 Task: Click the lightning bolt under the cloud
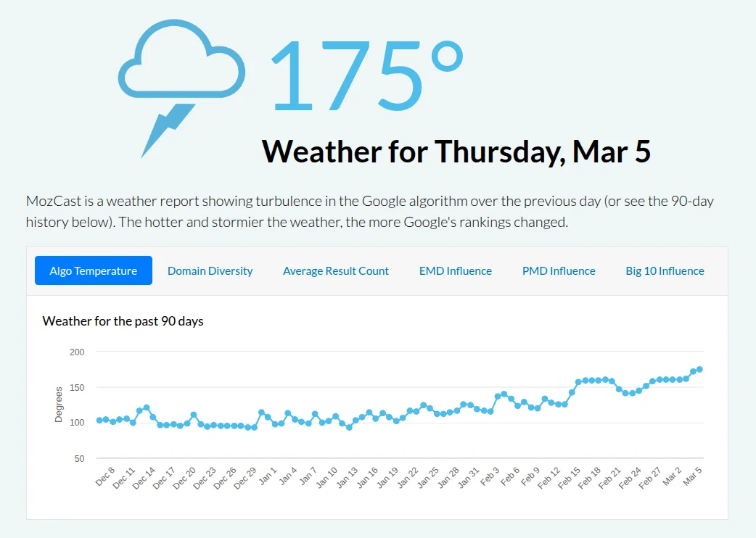pyautogui.click(x=165, y=131)
